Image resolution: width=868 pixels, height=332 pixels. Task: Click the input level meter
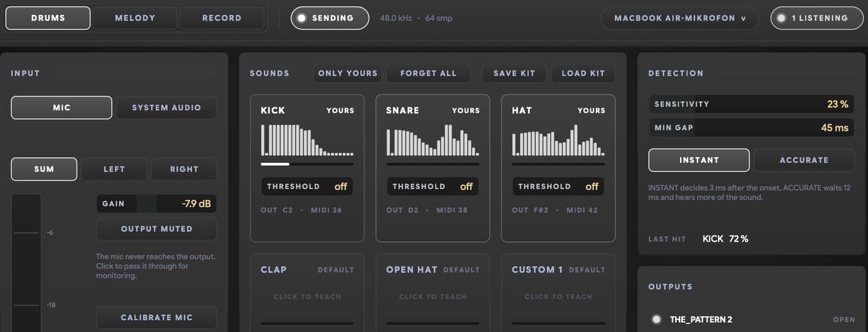coord(26,263)
